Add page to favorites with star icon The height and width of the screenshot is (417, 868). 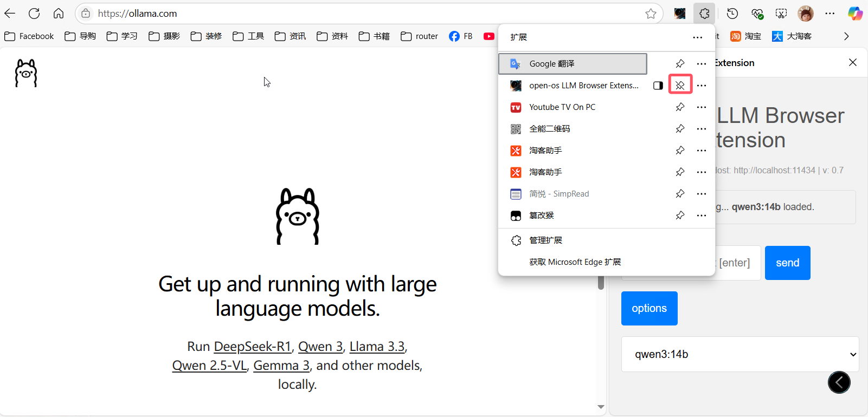coord(651,14)
